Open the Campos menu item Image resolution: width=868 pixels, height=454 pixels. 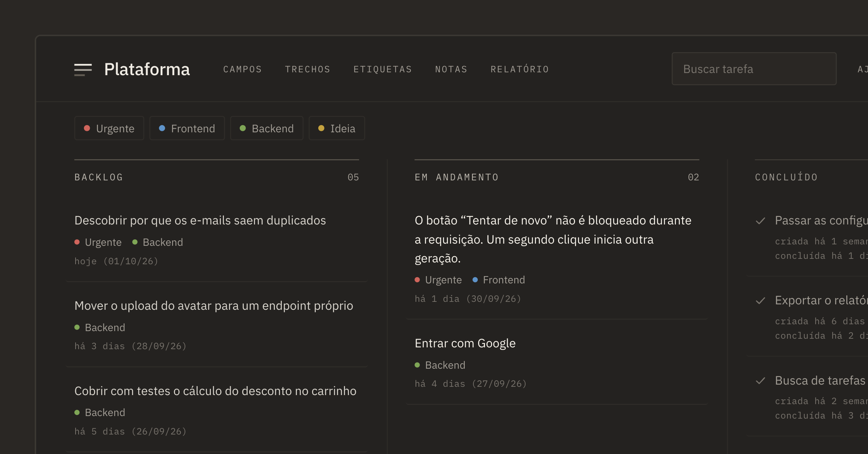point(242,69)
